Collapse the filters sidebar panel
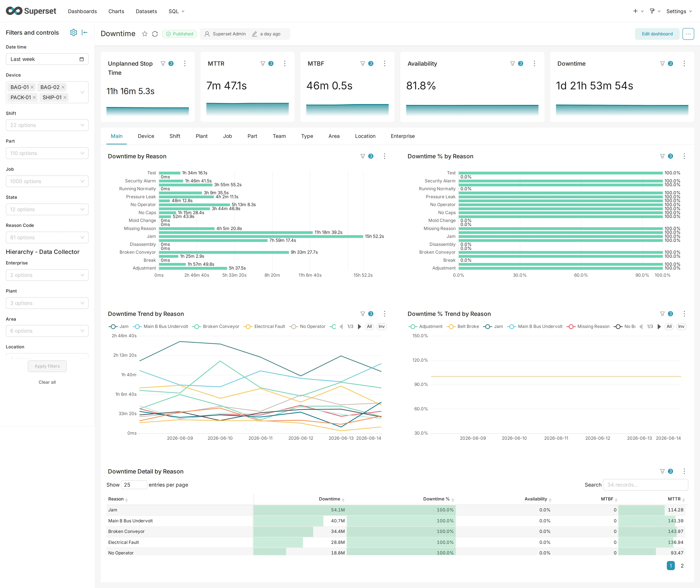 coord(85,32)
